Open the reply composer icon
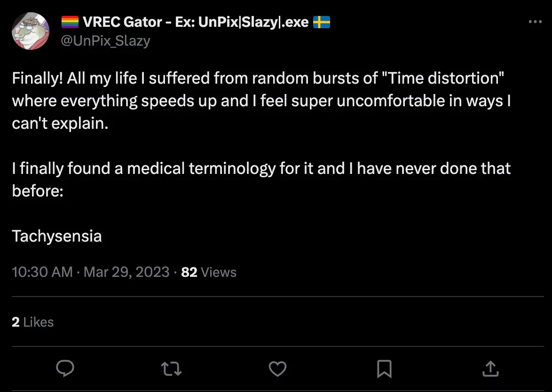This screenshot has height=392, width=552. (65, 369)
